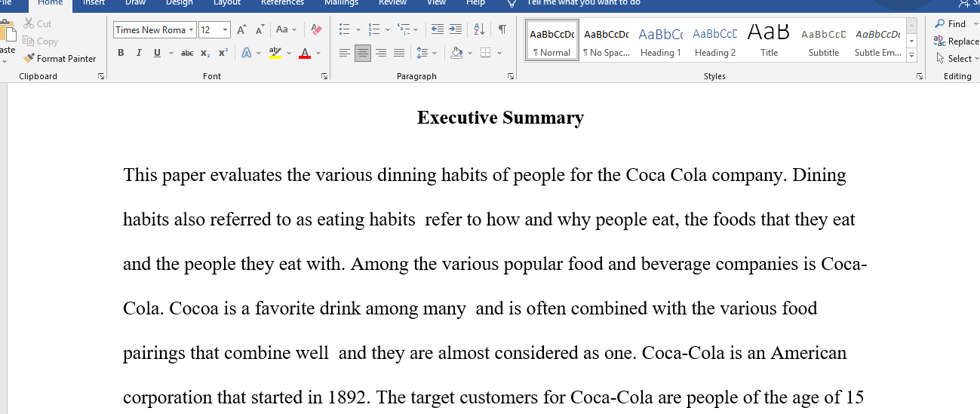Apply No Spacing style
The width and height of the screenshot is (980, 414).
[x=607, y=41]
